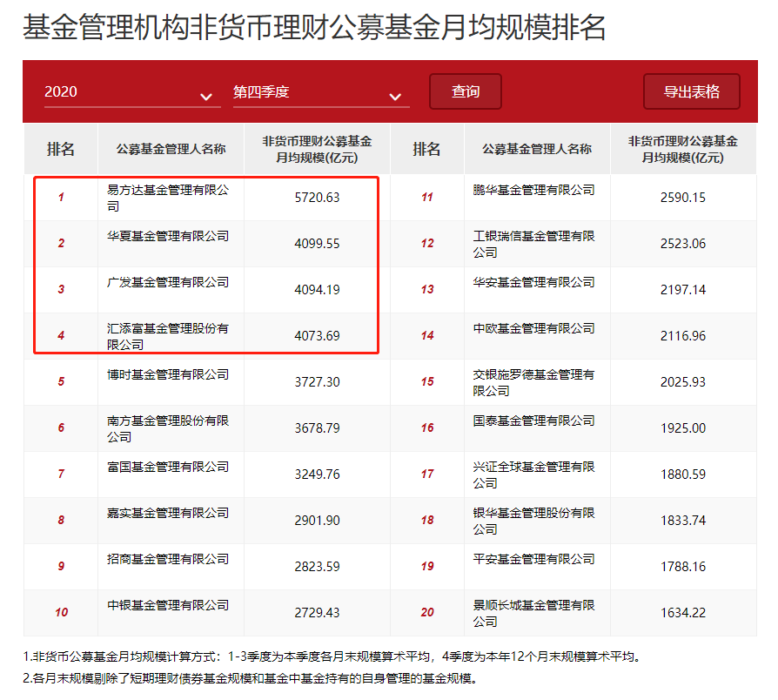Click the value 2116.96
This screenshot has width=778, height=700.
point(683,336)
